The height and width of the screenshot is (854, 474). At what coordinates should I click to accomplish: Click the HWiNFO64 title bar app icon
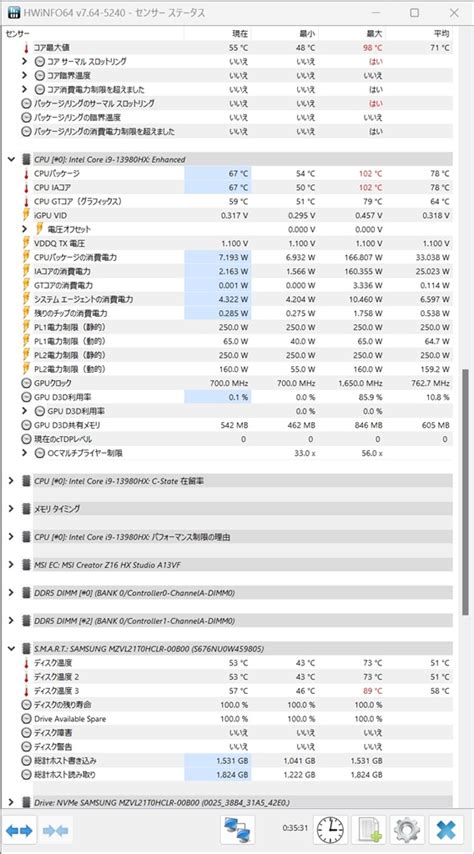click(x=12, y=12)
